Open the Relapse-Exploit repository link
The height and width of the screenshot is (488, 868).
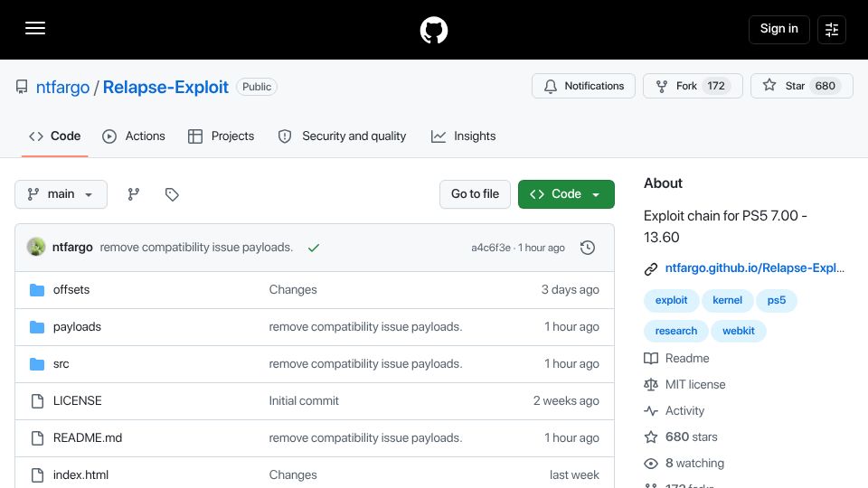165,87
